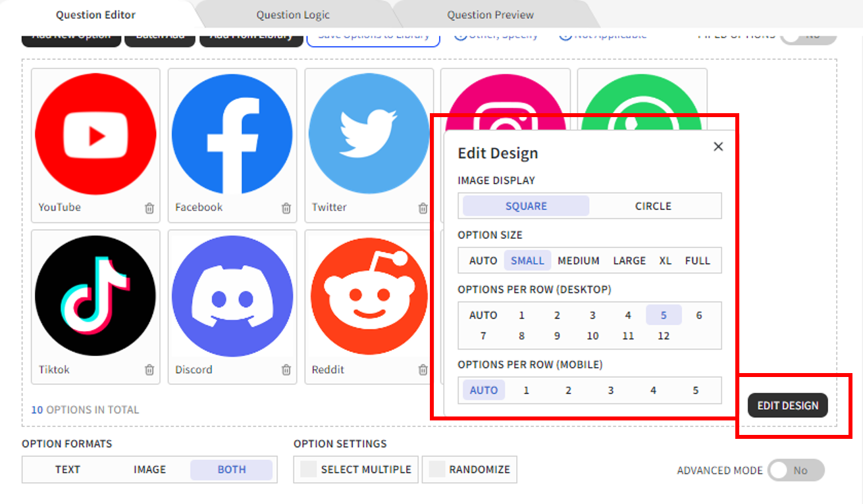863x504 pixels.
Task: Click the Reddit option label
Action: 328,370
